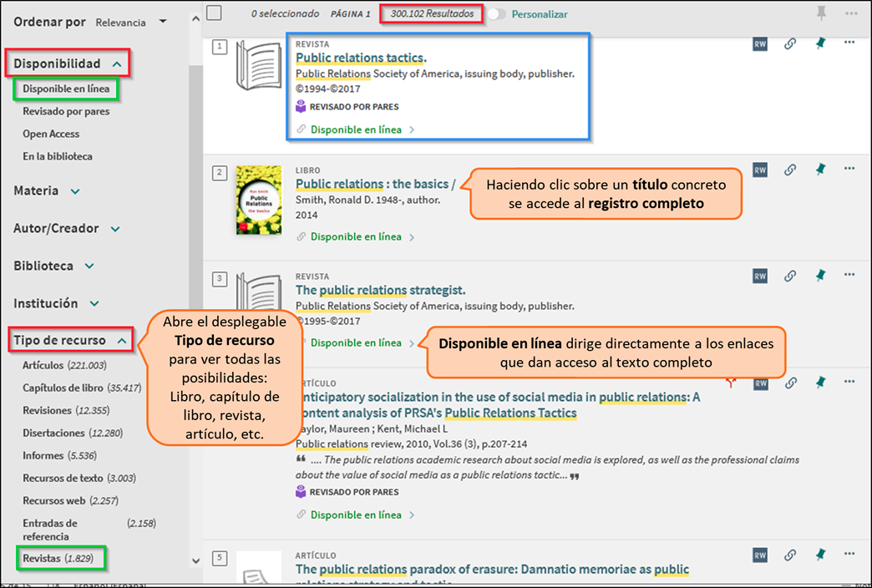872x588 pixels.
Task: Check the select-all results checkbox
Action: click(x=215, y=13)
